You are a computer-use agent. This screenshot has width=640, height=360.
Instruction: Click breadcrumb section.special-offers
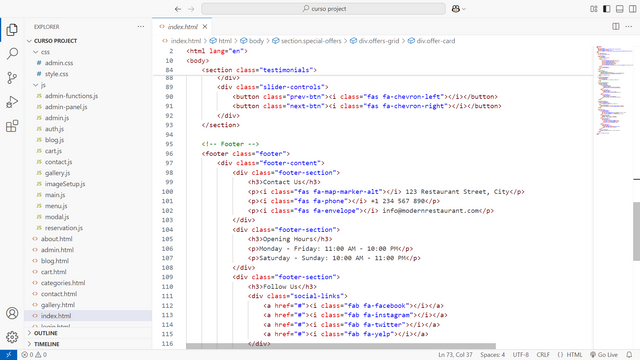tap(311, 41)
